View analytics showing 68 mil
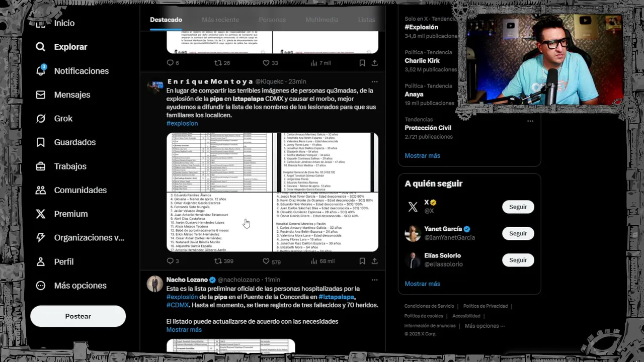 pyautogui.click(x=323, y=261)
